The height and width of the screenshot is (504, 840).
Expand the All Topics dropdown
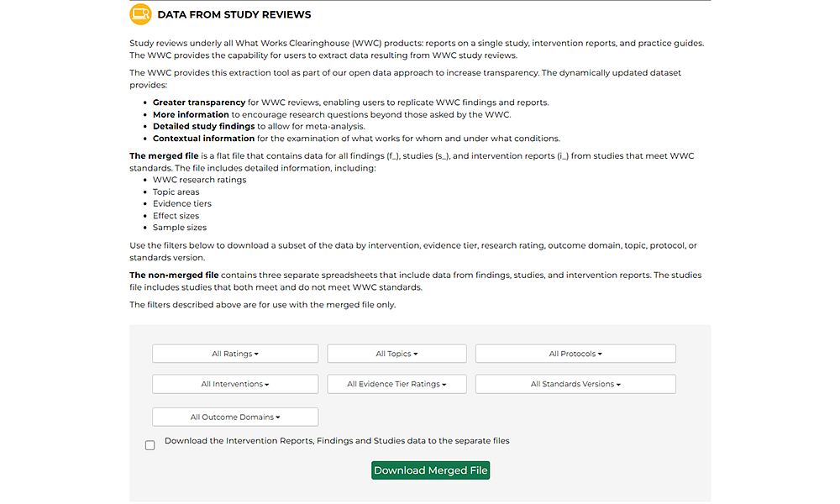click(396, 354)
